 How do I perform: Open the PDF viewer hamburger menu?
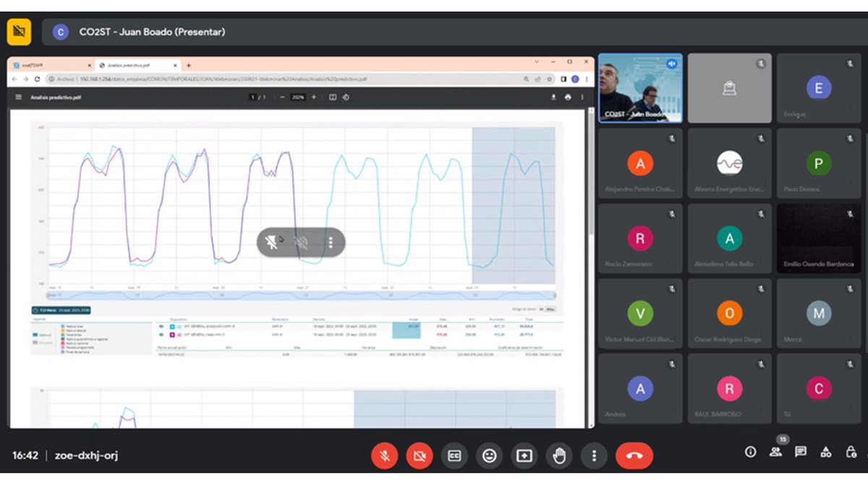click(x=17, y=97)
